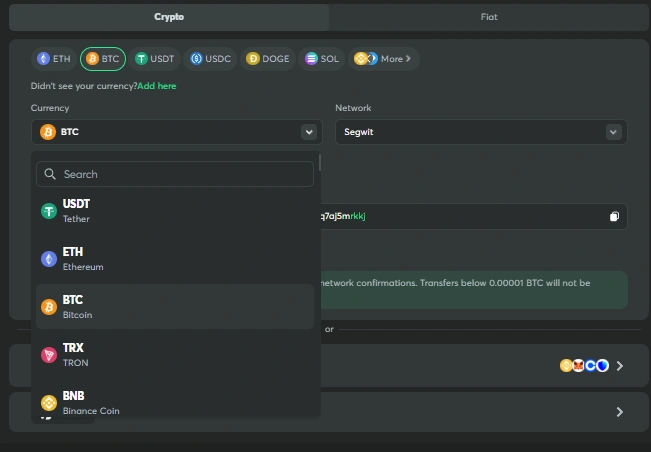Screen dimensions: 651x452
Task: Expand the bottom row chevron arrow
Action: [620, 412]
